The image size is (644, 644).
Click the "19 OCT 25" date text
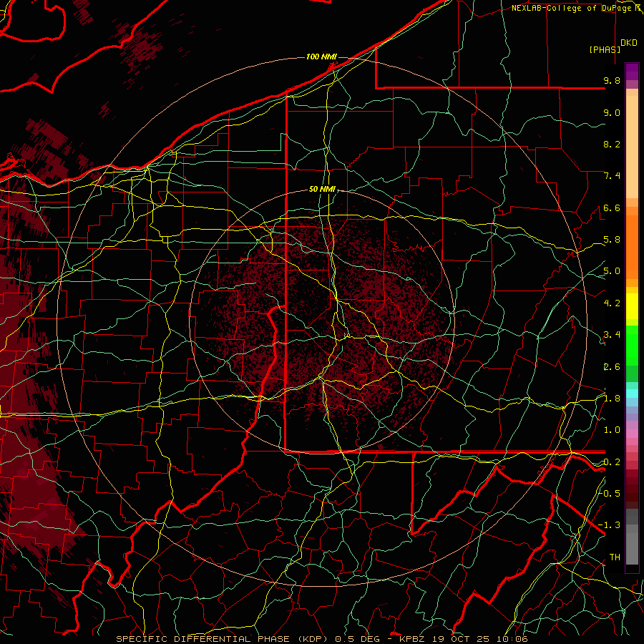pos(459,639)
